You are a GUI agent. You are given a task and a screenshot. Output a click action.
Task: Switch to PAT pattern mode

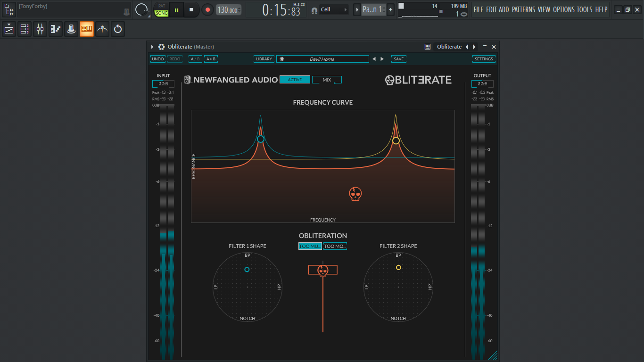point(162,6)
